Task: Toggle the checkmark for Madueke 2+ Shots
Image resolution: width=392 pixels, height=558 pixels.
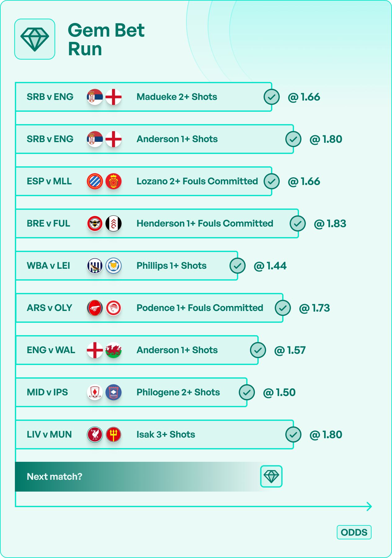Action: [272, 97]
